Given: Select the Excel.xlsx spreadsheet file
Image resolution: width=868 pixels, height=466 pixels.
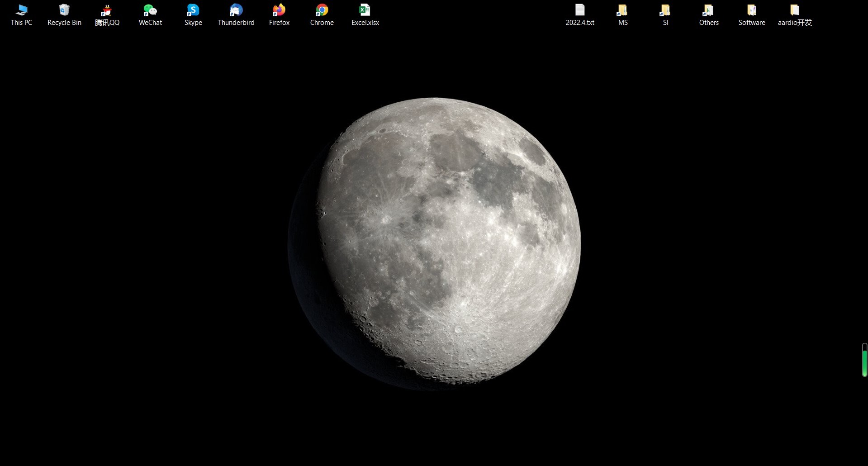Looking at the screenshot, I should 365,10.
